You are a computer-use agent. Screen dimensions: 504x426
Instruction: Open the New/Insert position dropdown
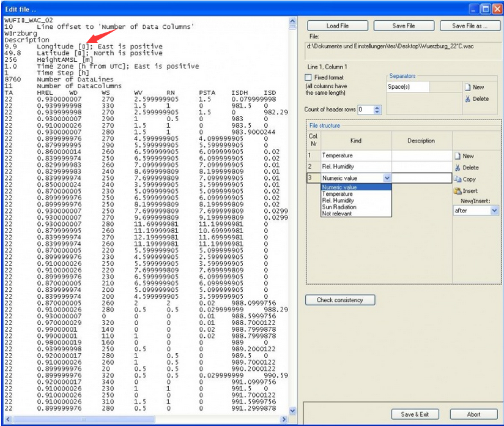click(x=494, y=210)
